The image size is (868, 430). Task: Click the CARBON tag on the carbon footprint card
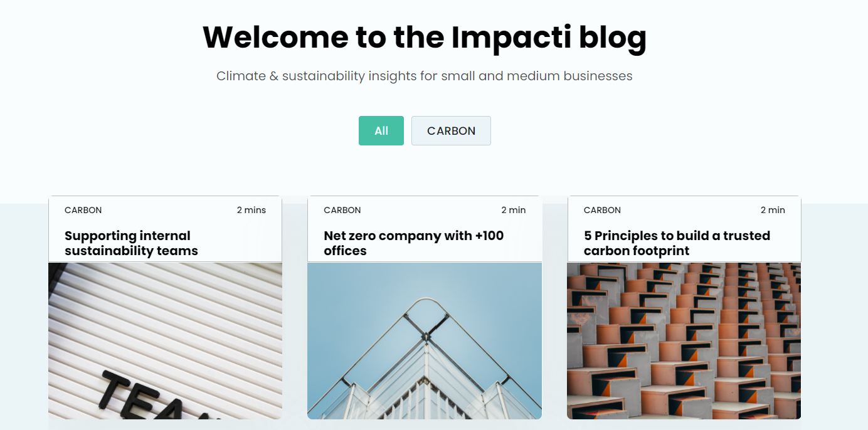(x=603, y=210)
